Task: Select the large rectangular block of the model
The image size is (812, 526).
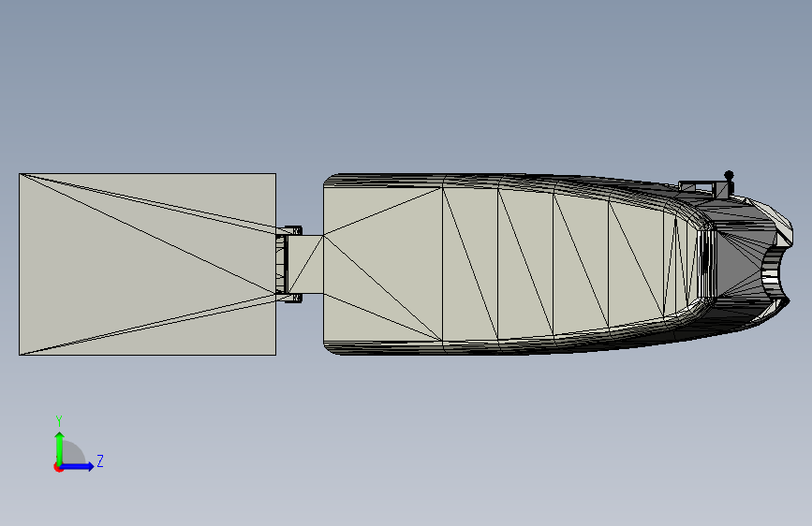Action: coord(148,264)
